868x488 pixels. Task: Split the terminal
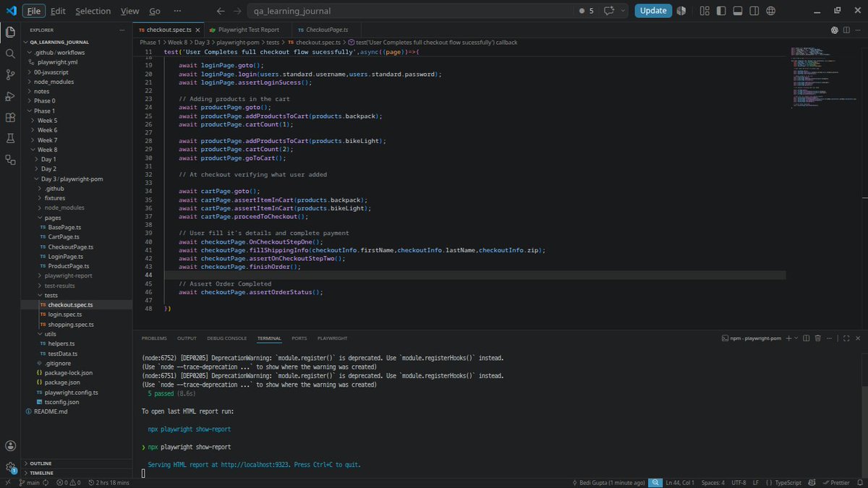pyautogui.click(x=805, y=338)
